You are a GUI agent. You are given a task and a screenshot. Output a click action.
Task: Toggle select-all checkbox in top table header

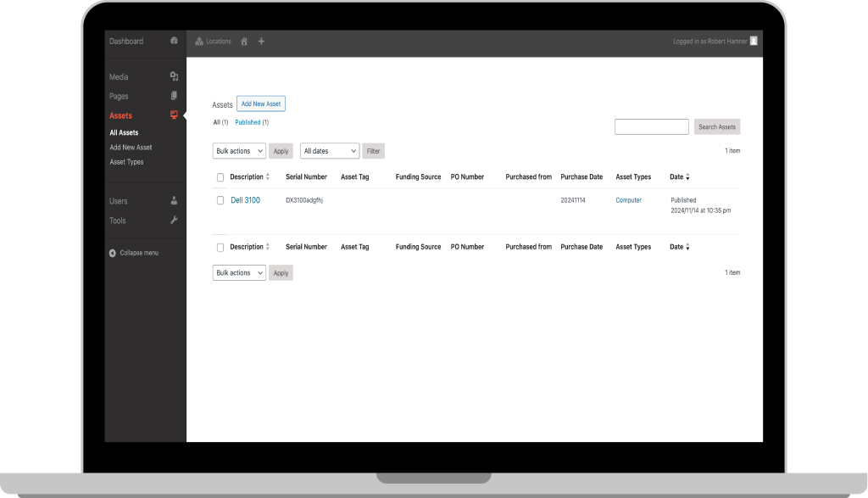click(x=220, y=177)
